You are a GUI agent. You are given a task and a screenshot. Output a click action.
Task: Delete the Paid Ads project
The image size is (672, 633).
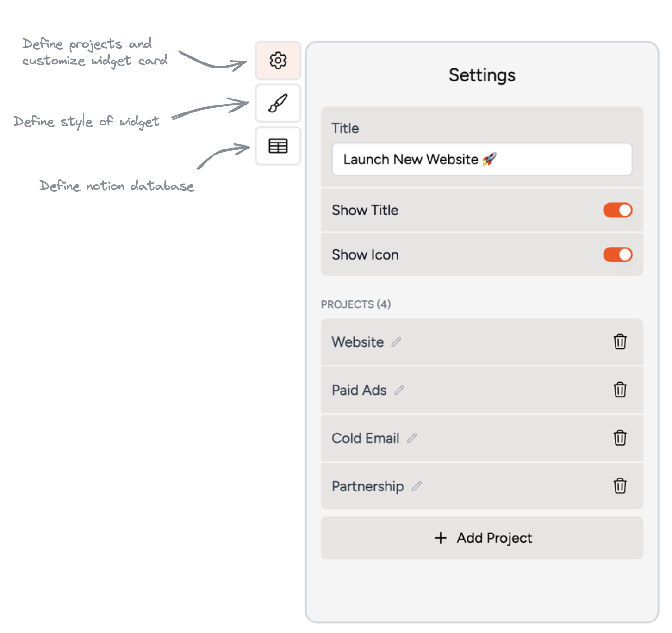(620, 390)
